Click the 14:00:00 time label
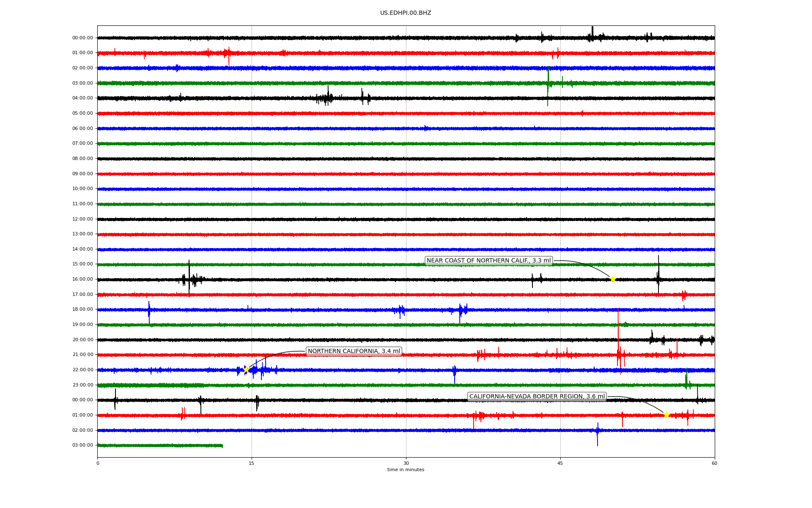 pyautogui.click(x=82, y=249)
